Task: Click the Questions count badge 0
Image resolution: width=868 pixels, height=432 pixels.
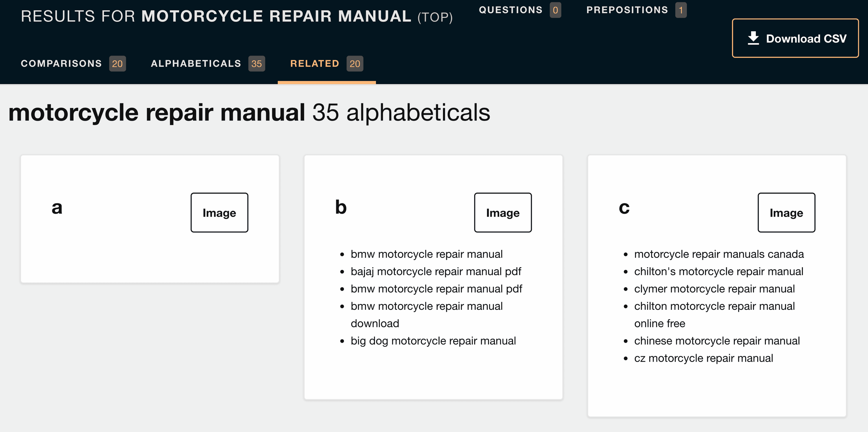Action: [555, 10]
